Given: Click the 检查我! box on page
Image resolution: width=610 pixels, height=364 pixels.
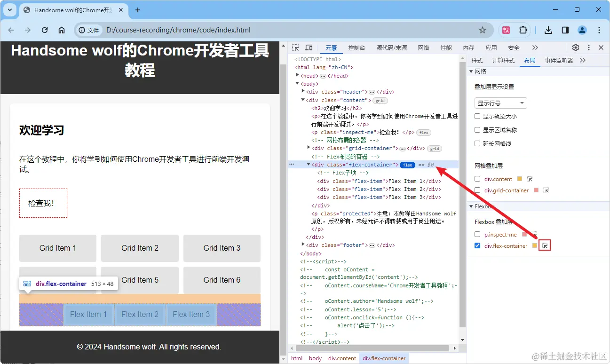Looking at the screenshot, I should [x=43, y=203].
